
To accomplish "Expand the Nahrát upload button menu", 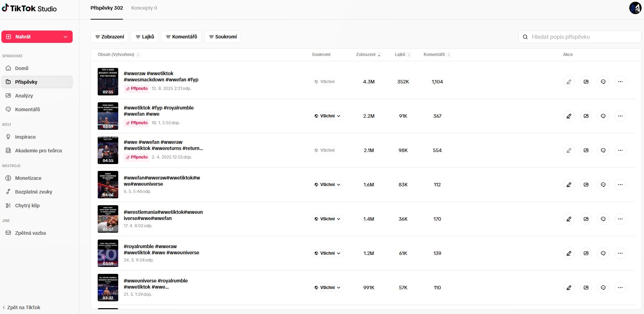I will (x=65, y=37).
